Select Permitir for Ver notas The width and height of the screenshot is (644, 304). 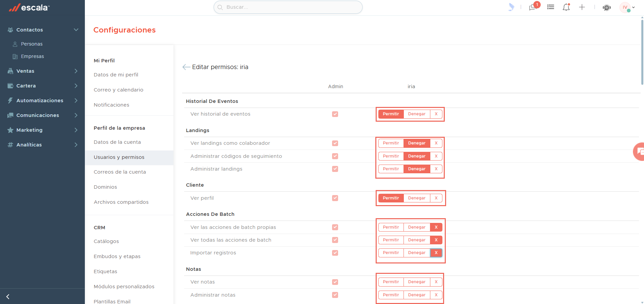click(x=391, y=282)
